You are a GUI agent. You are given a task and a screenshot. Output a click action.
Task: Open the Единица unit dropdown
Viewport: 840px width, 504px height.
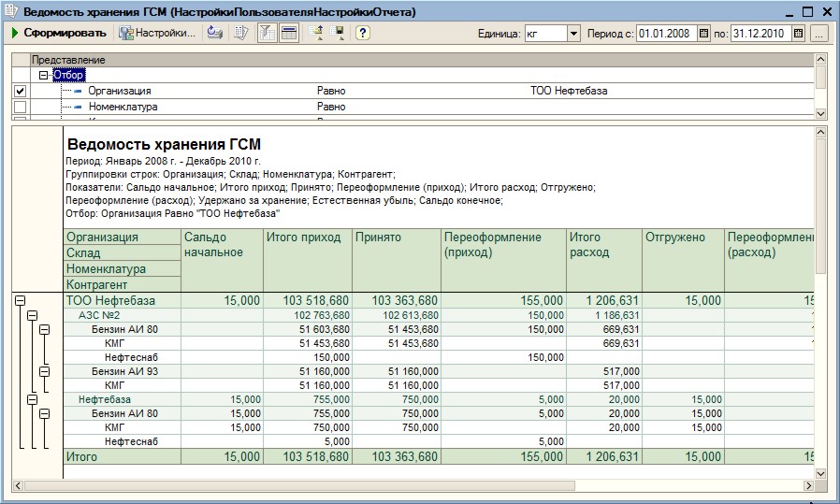click(x=573, y=34)
